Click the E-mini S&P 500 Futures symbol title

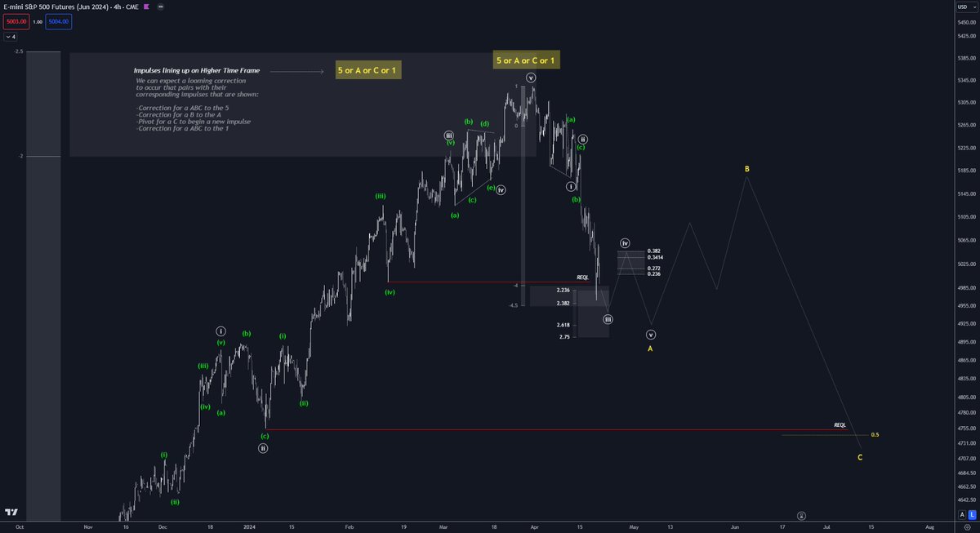(69, 8)
